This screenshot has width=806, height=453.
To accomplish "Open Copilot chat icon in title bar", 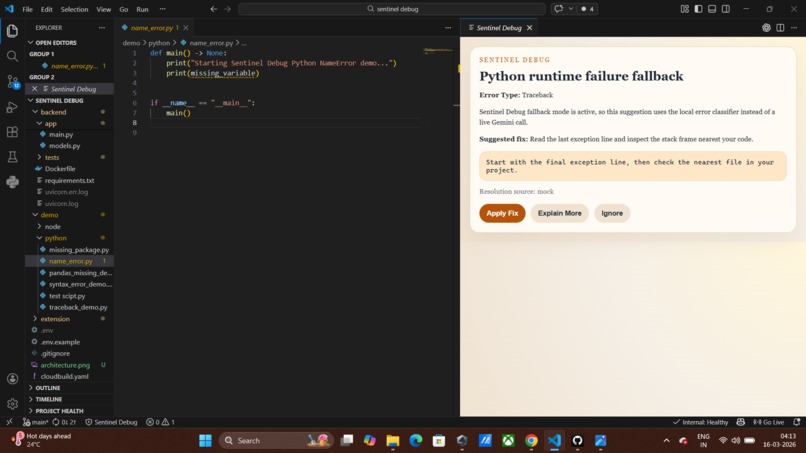I will pos(559,9).
